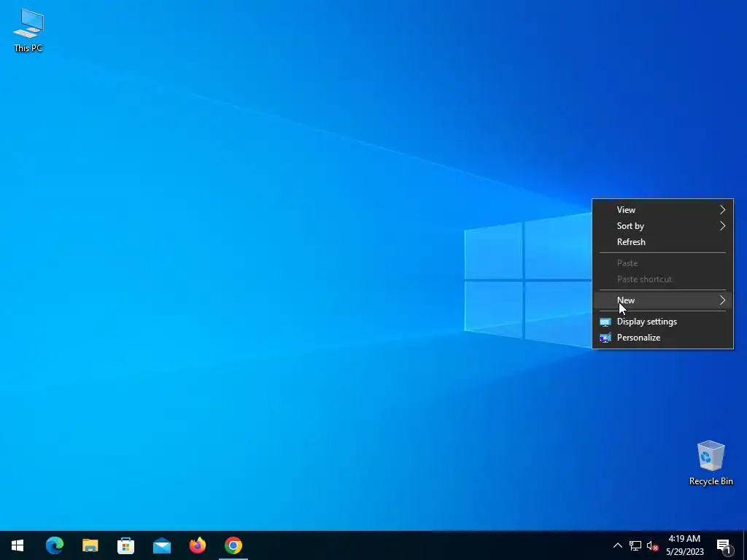Show hidden system tray icons
This screenshot has width=747, height=560.
click(x=617, y=545)
